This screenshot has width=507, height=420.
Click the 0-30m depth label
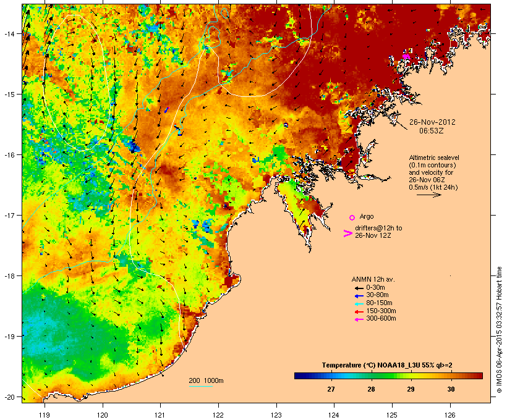(x=375, y=288)
